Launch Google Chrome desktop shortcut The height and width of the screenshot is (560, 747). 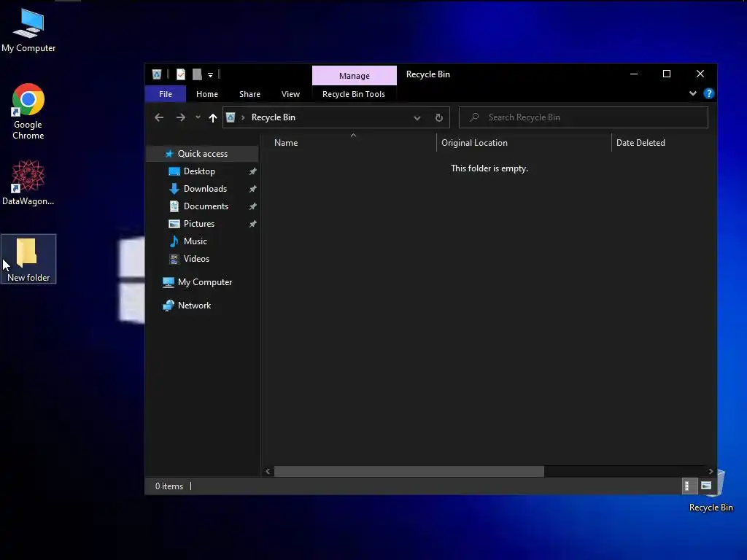click(x=28, y=112)
